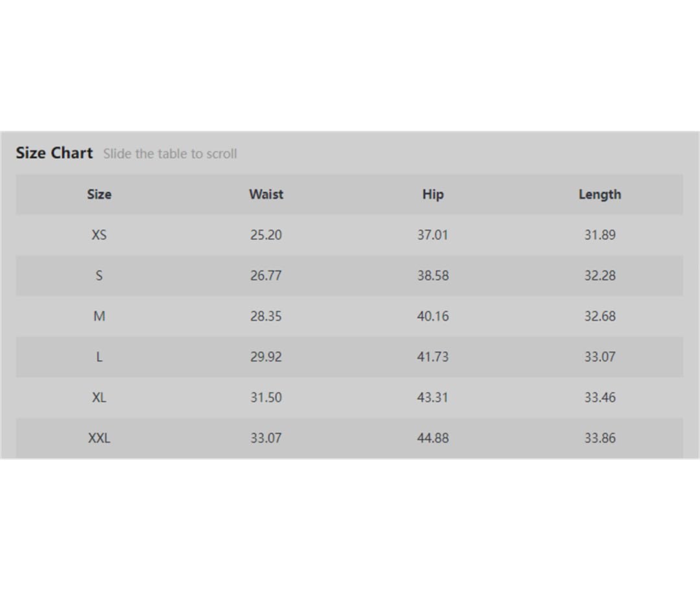Click the Hip column header
This screenshot has height=591, width=700.
tap(433, 194)
